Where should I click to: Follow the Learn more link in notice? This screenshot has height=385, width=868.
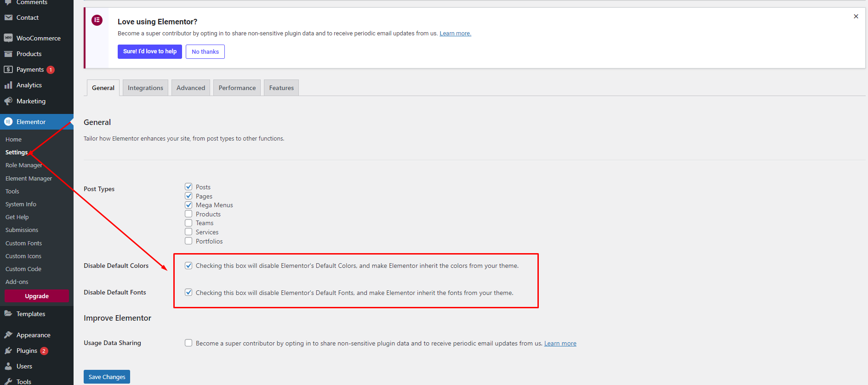(455, 34)
